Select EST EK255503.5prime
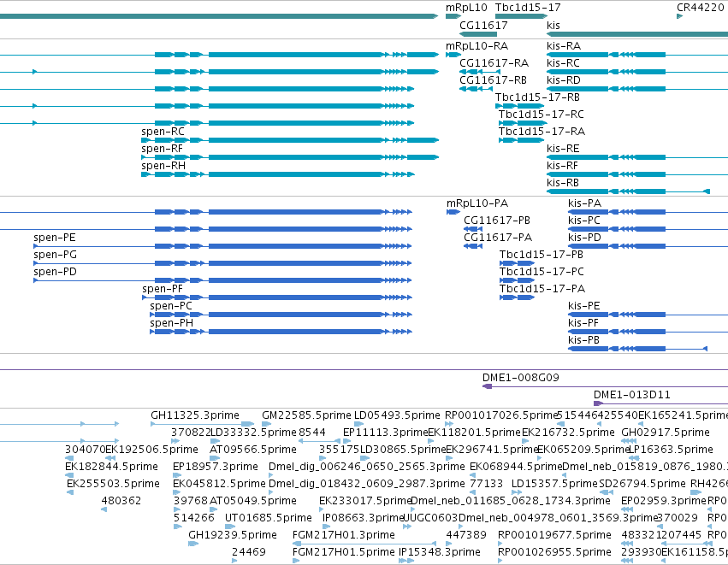The width and height of the screenshot is (728, 565). (x=113, y=485)
